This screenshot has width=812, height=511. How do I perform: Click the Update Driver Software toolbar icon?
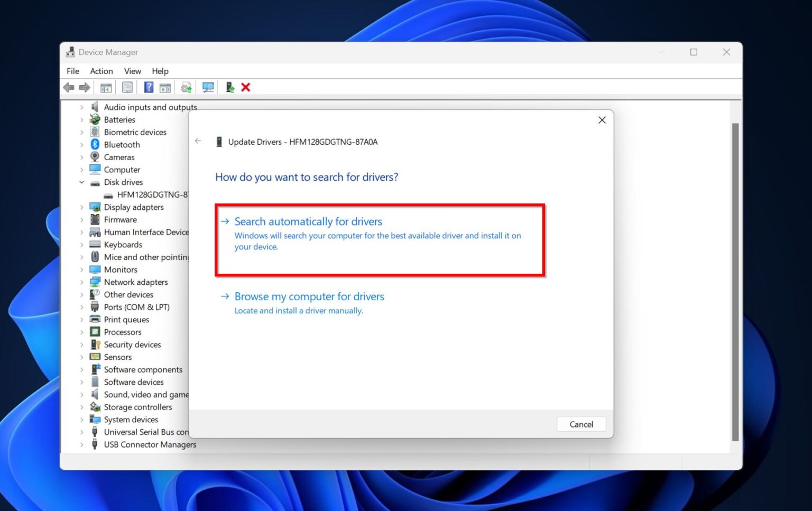click(x=230, y=87)
